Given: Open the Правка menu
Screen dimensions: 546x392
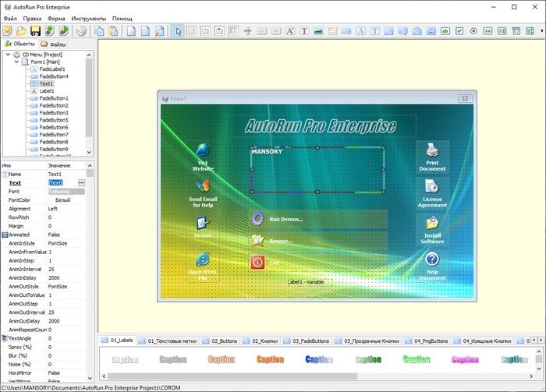Looking at the screenshot, I should click(32, 19).
